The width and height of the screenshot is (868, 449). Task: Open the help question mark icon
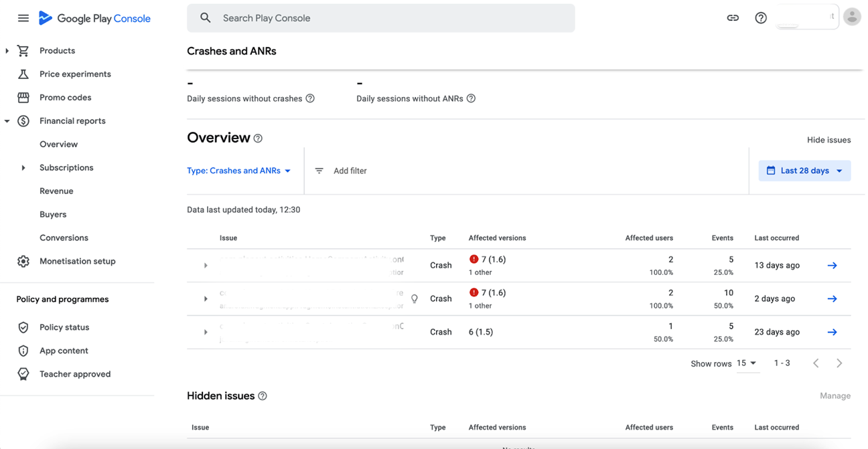761,18
